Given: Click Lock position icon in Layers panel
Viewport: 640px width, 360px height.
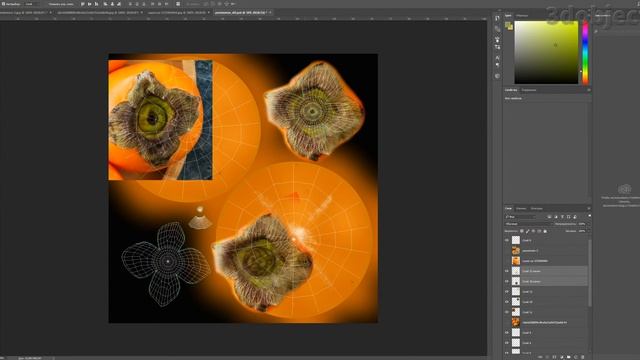Looking at the screenshot, I should [x=533, y=231].
